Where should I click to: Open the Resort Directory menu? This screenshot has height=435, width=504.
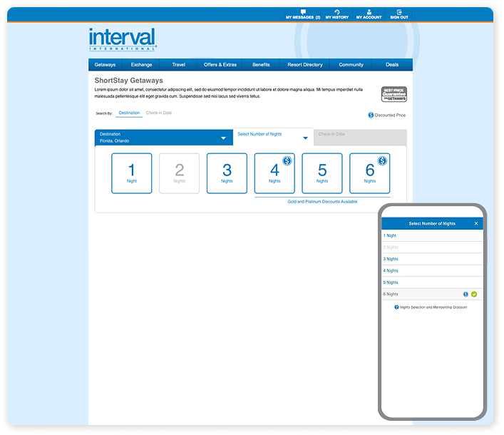point(305,65)
